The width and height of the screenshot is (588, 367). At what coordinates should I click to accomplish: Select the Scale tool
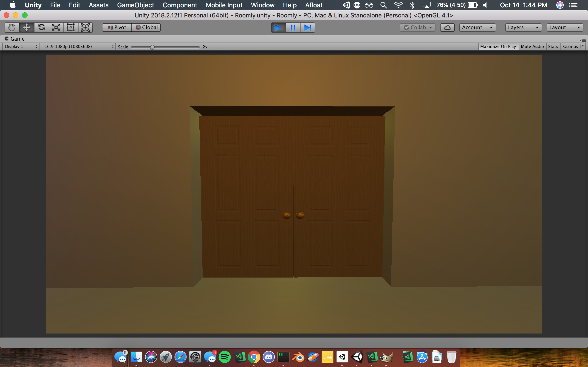56,28
